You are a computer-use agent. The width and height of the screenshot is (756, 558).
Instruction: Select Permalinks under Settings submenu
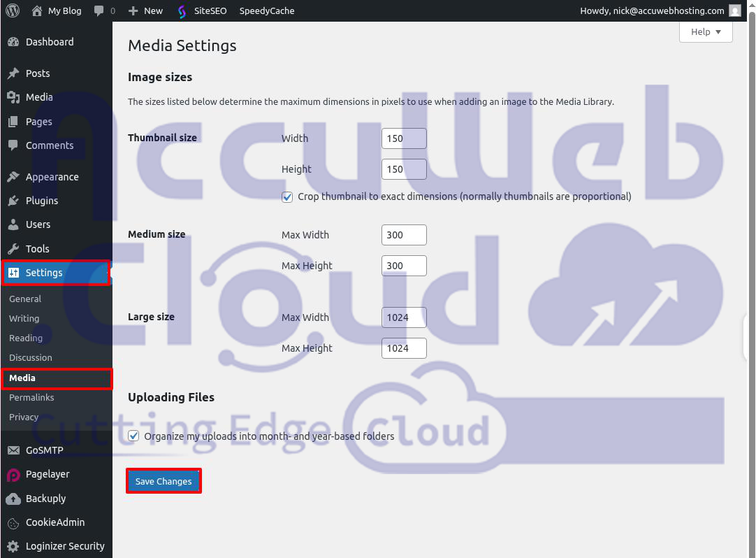pos(31,397)
